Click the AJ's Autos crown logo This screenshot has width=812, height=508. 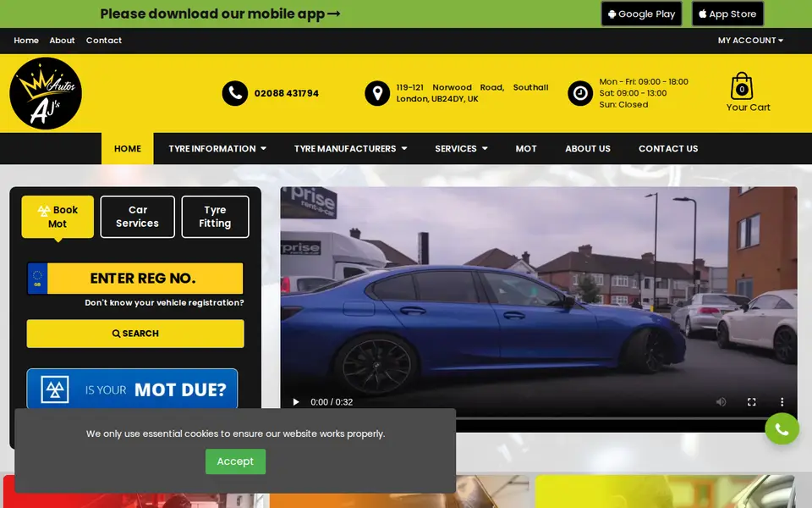click(x=46, y=93)
